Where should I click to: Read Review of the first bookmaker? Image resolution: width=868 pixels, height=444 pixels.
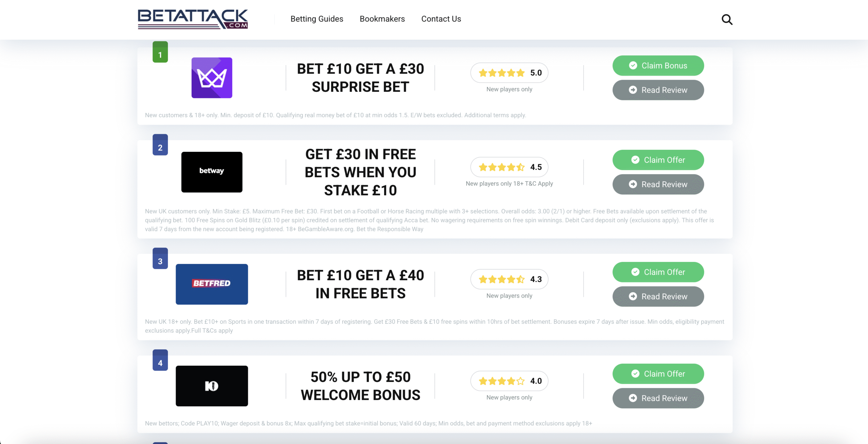658,90
